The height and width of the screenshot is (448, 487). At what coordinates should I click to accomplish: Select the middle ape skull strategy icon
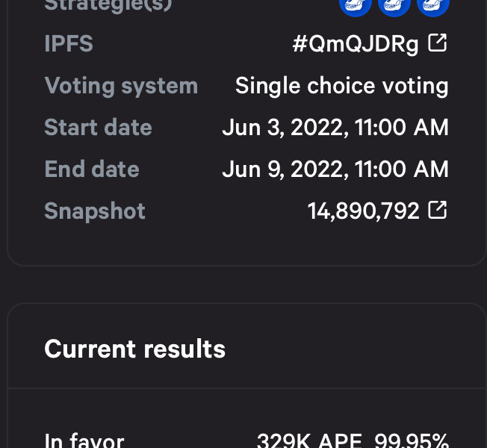pos(394,6)
